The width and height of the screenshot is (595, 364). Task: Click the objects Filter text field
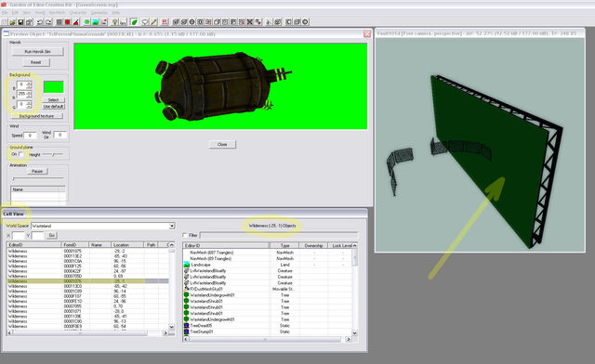click(279, 236)
